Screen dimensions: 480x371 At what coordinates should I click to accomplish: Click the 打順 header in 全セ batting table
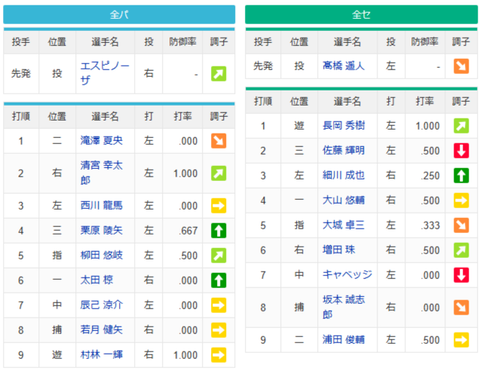click(263, 101)
